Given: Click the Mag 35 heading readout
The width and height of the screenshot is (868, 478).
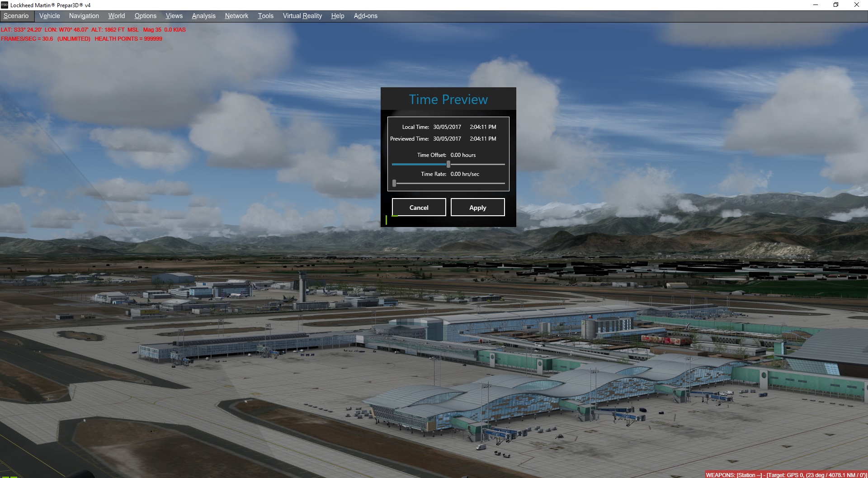Looking at the screenshot, I should pyautogui.click(x=152, y=30).
